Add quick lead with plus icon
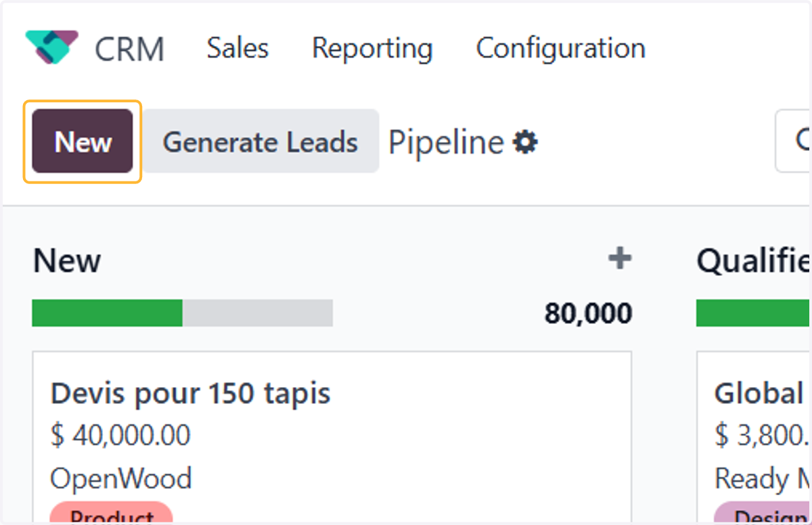The image size is (812, 525). (x=620, y=258)
